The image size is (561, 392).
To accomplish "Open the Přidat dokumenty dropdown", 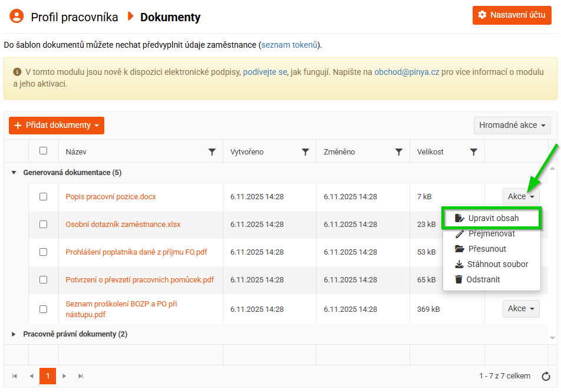I will (57, 126).
